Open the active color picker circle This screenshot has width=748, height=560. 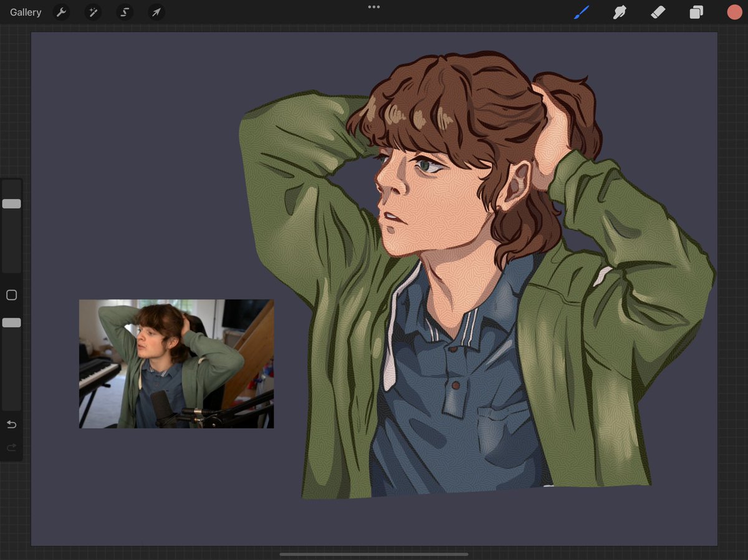tap(734, 12)
